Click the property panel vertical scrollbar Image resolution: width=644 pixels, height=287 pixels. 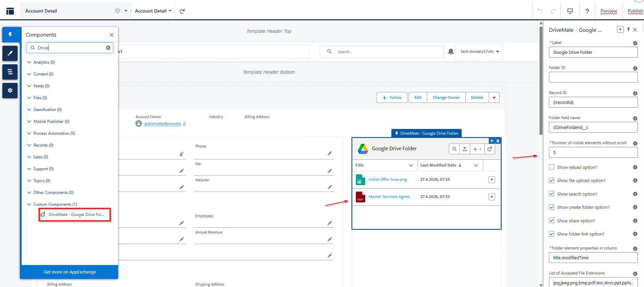541,81
